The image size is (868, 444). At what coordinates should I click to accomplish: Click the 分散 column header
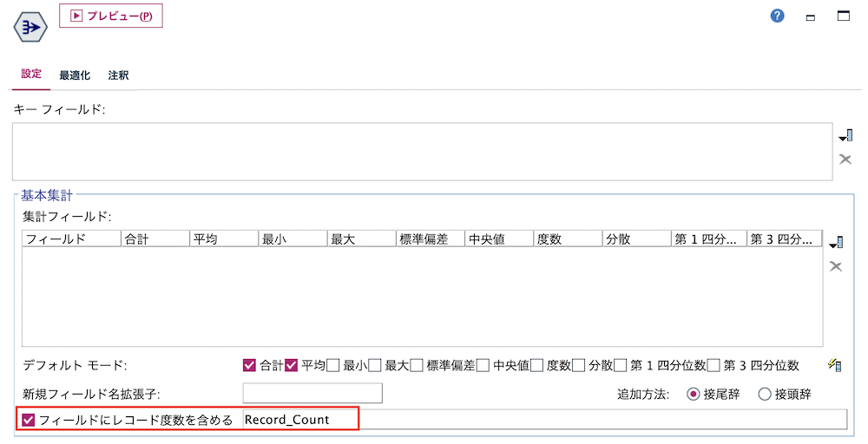coord(636,238)
